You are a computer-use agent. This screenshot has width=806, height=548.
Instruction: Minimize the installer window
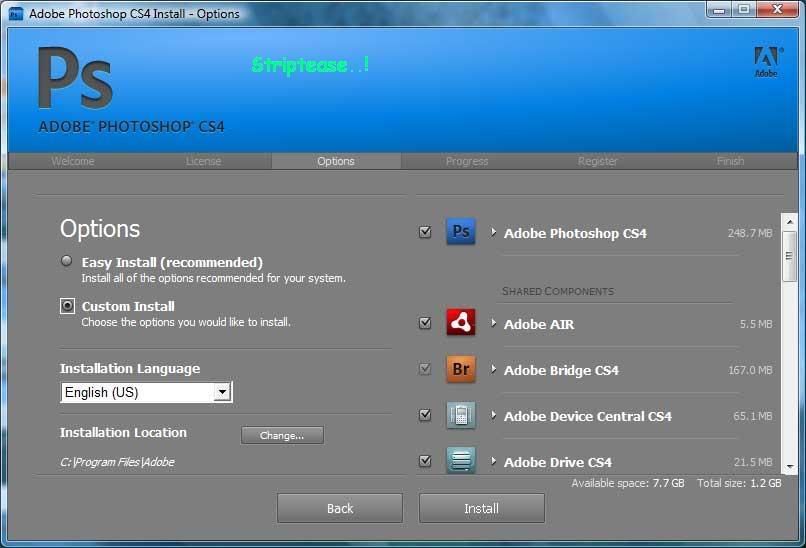(x=719, y=10)
